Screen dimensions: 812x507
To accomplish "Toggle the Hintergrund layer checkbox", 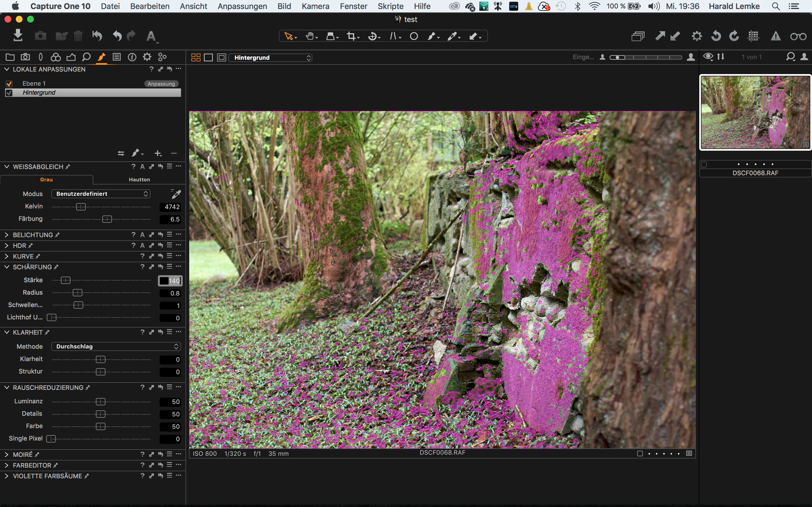I will coord(9,93).
